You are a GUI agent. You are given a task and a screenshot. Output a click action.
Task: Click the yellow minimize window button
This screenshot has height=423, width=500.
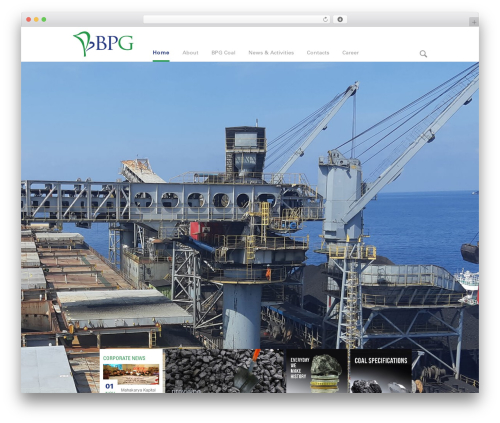36,20
